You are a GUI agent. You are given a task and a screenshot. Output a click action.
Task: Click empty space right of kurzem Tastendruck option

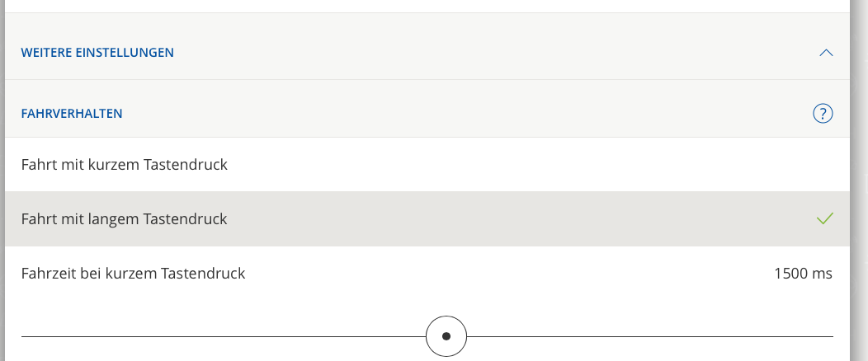[536, 165]
